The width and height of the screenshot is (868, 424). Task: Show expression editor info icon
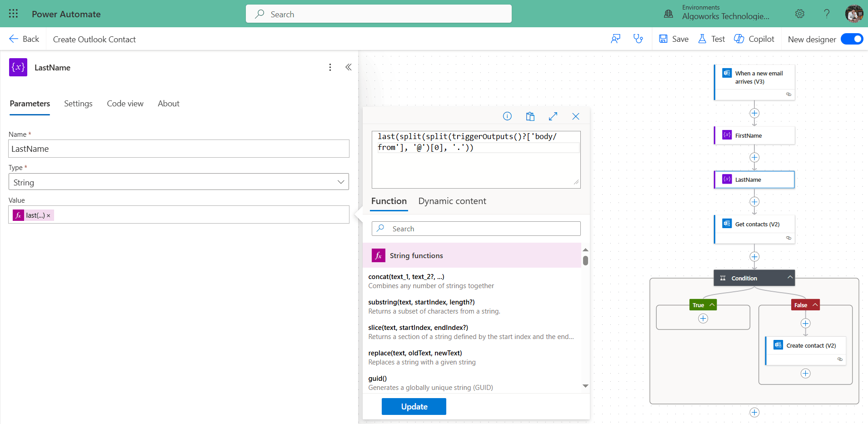click(507, 116)
